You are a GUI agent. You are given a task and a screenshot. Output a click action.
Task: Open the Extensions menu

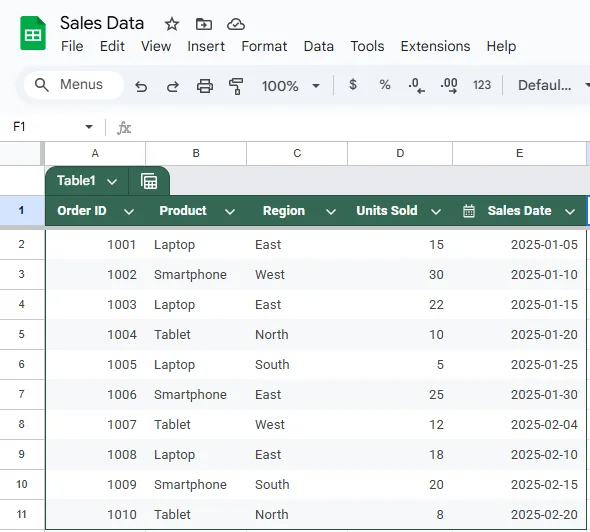tap(435, 46)
